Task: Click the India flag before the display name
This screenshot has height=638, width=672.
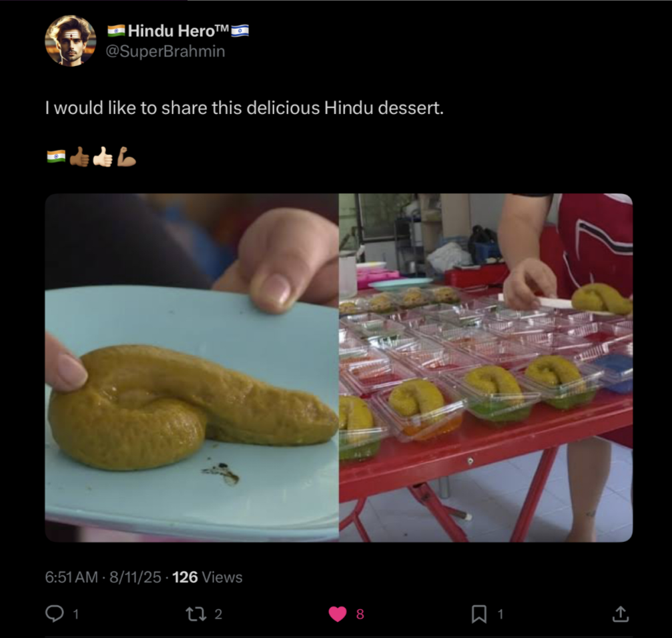Action: click(116, 31)
